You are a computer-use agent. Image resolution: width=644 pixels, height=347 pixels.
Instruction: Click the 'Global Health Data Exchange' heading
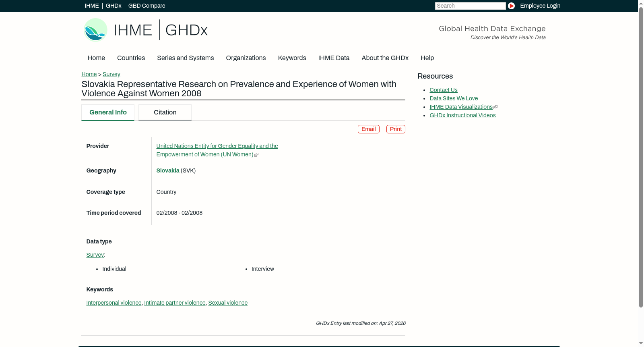point(492,29)
